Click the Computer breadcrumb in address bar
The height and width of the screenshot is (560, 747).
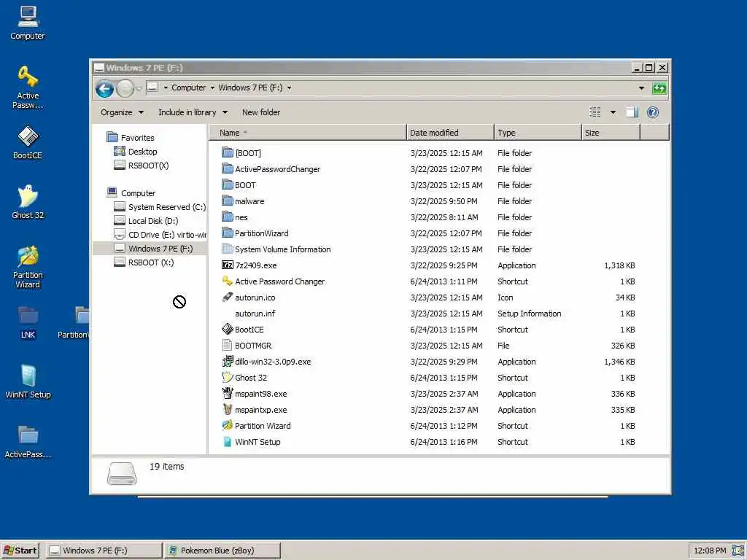point(189,87)
